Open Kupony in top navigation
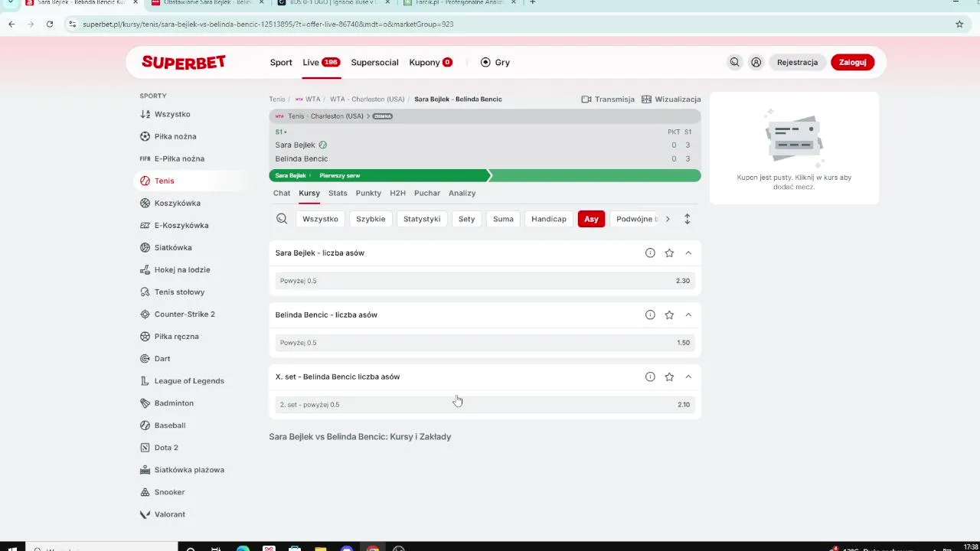The image size is (980, 551). pos(431,63)
